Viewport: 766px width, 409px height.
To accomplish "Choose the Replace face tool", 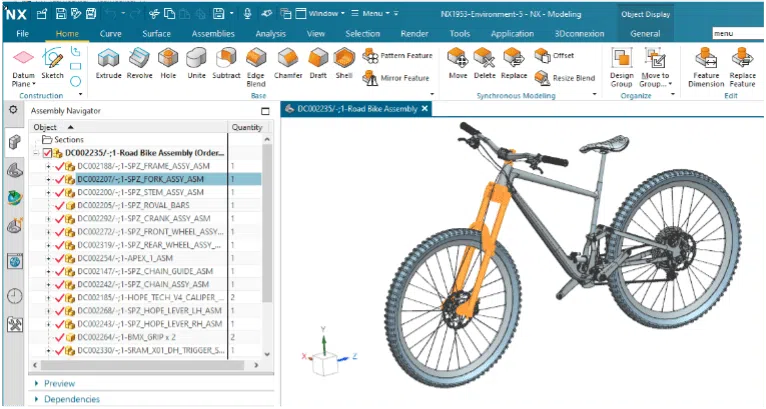I will [x=514, y=63].
